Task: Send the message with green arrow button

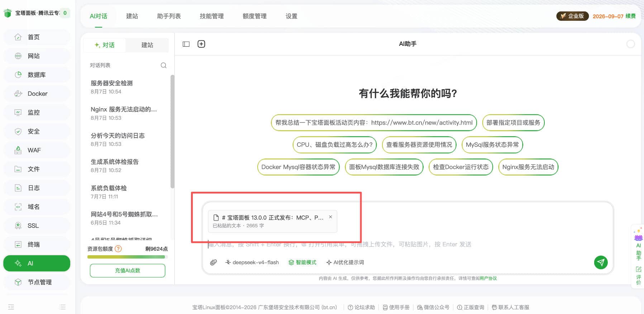Action: [601, 262]
